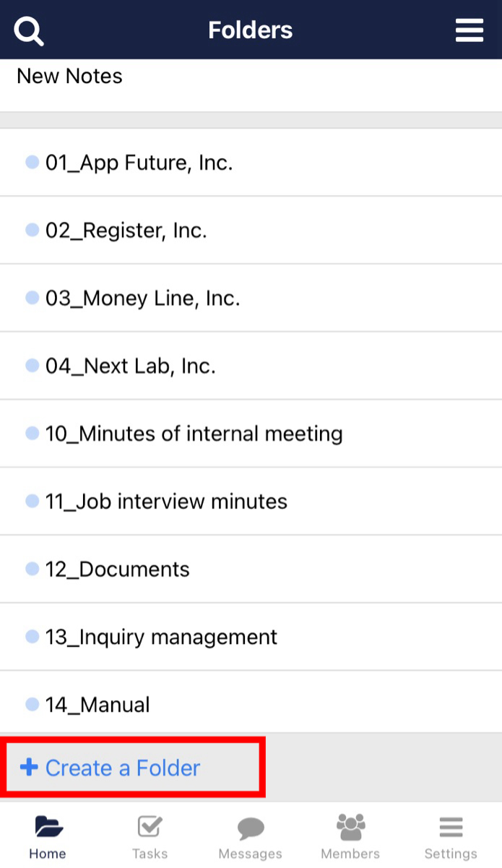Image resolution: width=502 pixels, height=868 pixels.
Task: Open the 02_Register, Inc. folder
Action: point(126,231)
